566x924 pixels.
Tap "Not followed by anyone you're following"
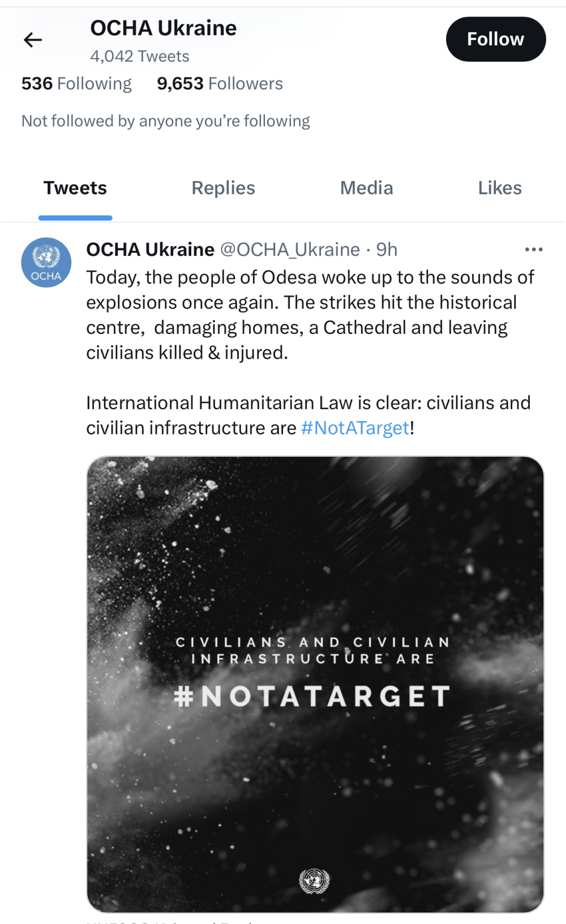point(166,121)
